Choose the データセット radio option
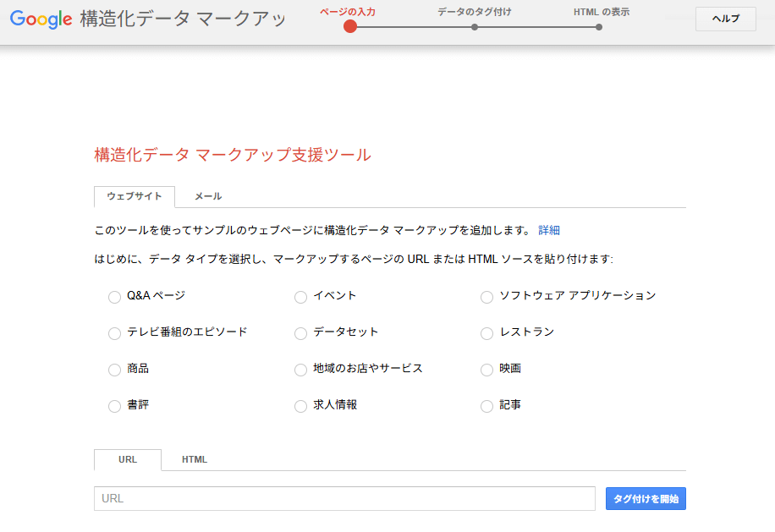 (300, 333)
